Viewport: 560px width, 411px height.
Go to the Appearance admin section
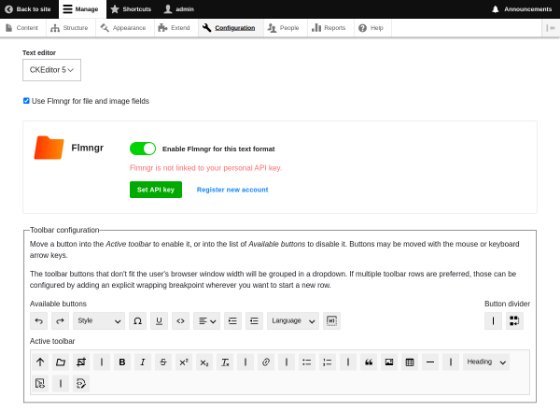(124, 28)
